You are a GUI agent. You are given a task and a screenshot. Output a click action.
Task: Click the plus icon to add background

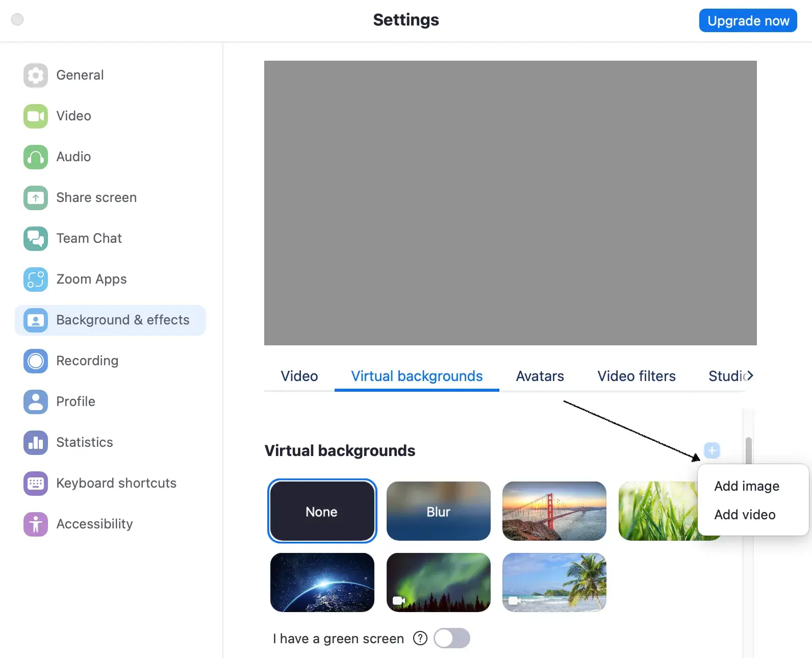[x=712, y=450]
